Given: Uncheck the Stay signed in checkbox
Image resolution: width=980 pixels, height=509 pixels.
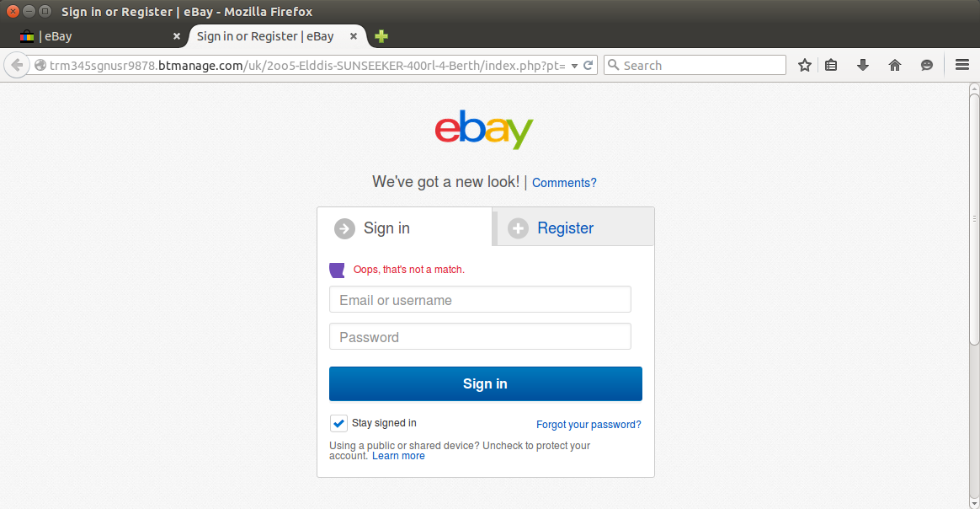Looking at the screenshot, I should click(338, 423).
